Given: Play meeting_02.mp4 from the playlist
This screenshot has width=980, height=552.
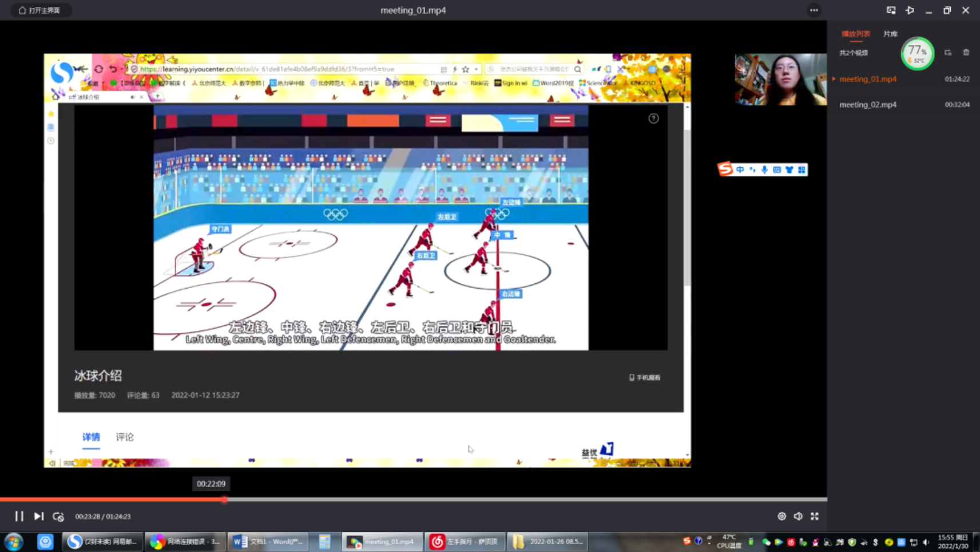Looking at the screenshot, I should point(868,105).
